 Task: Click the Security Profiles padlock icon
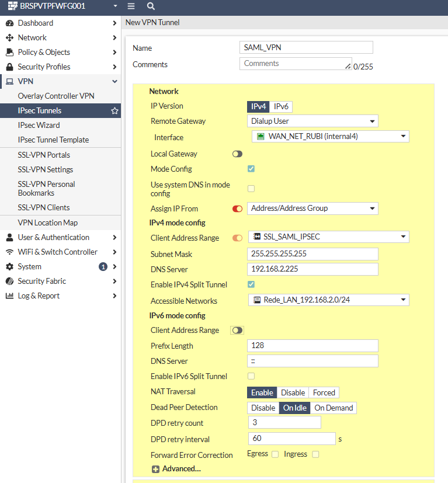[9, 67]
